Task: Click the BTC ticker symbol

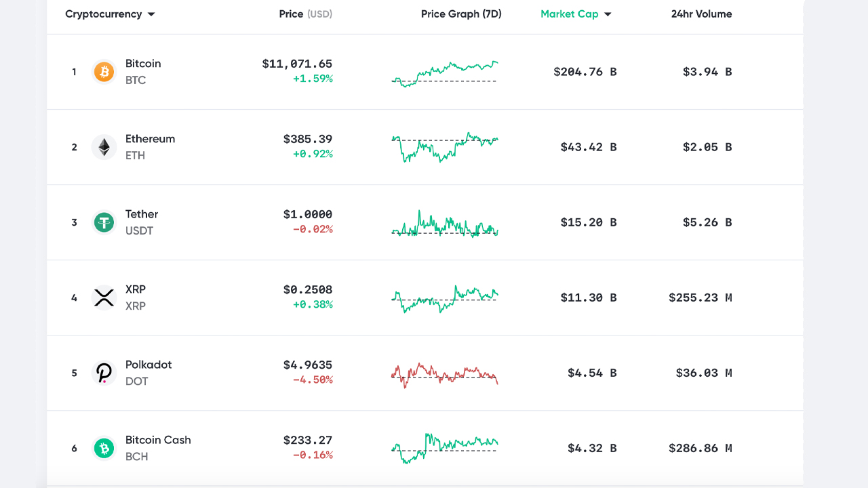Action: 136,80
